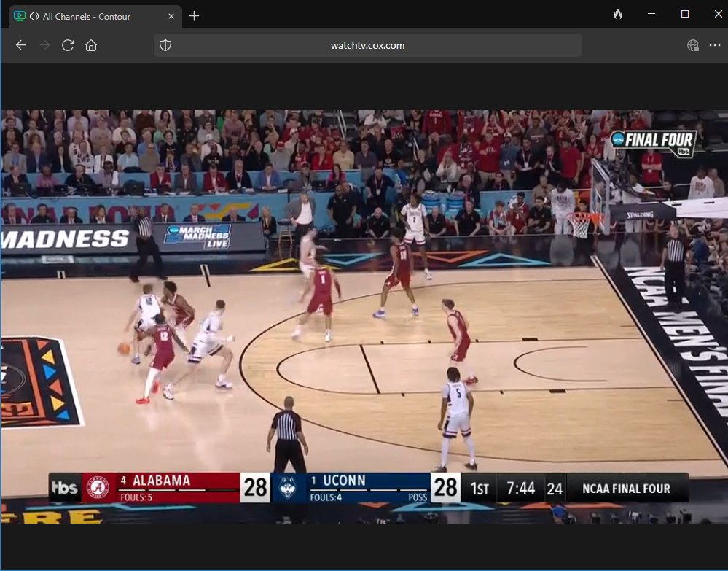This screenshot has height=571, width=728.
Task: Click the UConn husky logo
Action: 288,489
